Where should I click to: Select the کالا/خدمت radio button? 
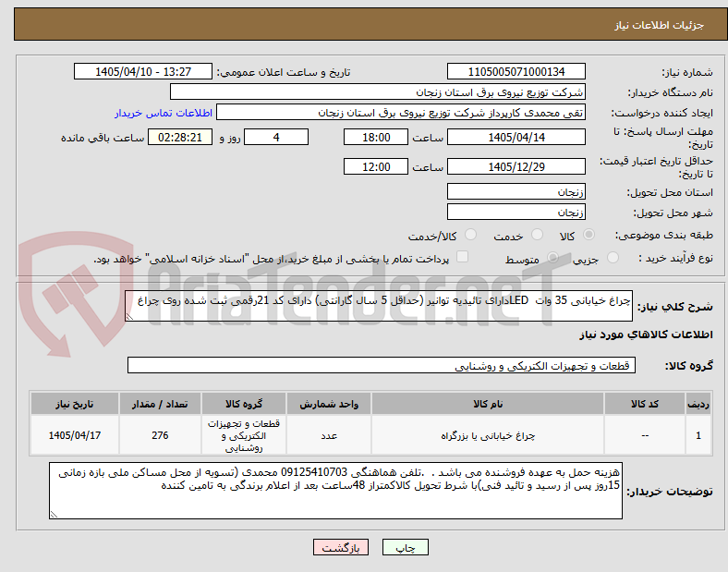pyautogui.click(x=471, y=235)
